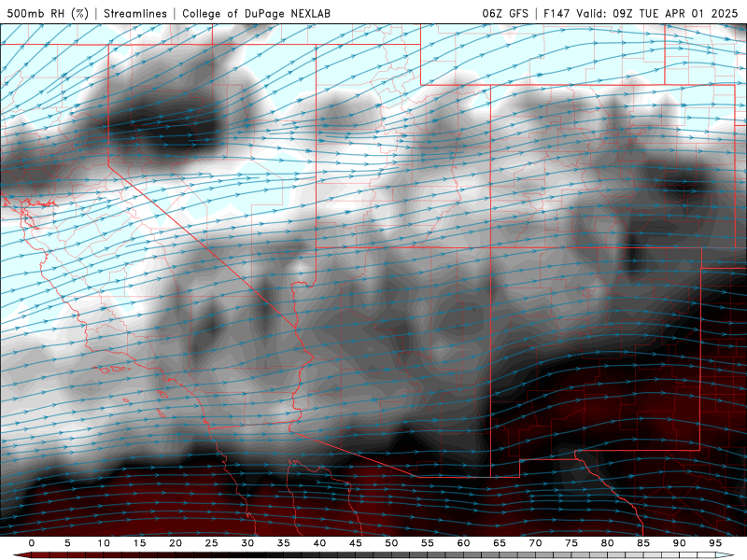Viewport: 747px width, 560px height.
Task: Select the 'F147' forecast hour text
Action: (x=557, y=13)
